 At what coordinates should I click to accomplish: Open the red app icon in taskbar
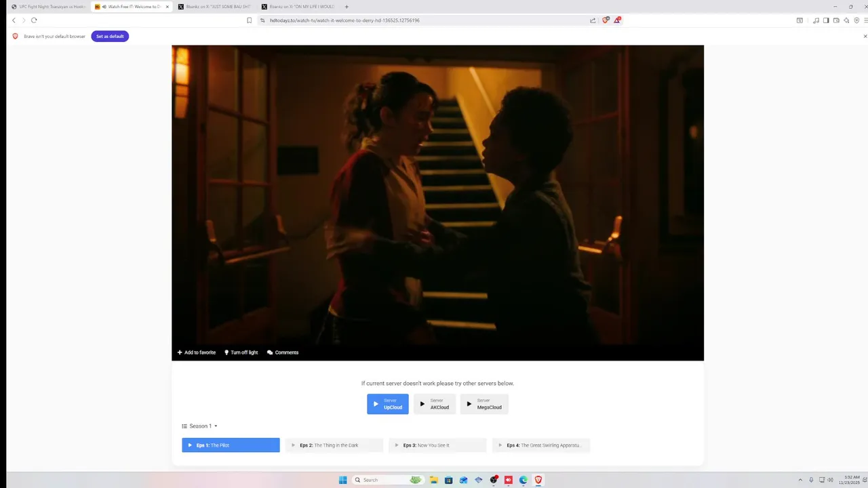[509, 480]
